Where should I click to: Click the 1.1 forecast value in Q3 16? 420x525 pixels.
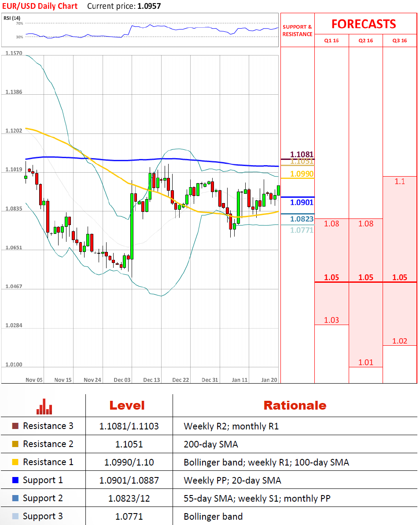pyautogui.click(x=400, y=181)
